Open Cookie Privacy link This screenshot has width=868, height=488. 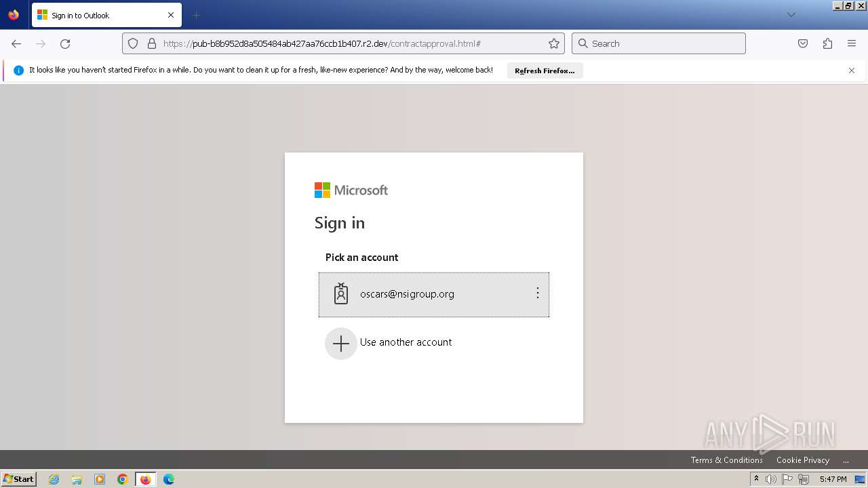coord(802,460)
